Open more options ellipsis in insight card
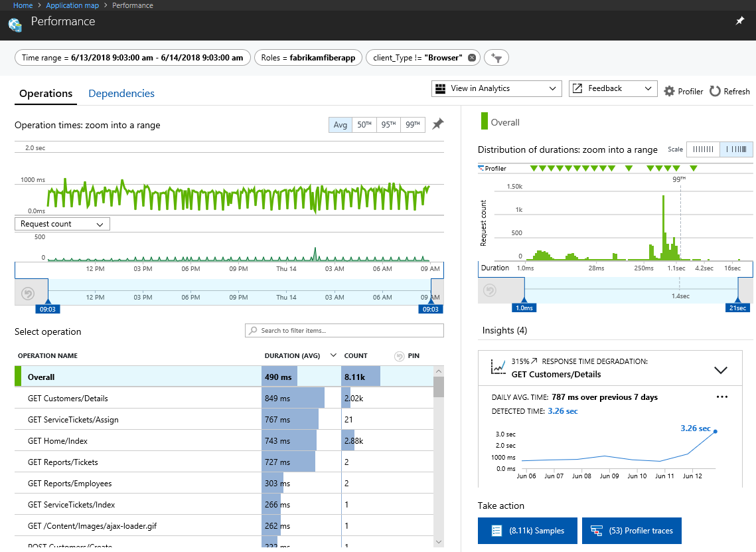The width and height of the screenshot is (756, 552). 722,397
